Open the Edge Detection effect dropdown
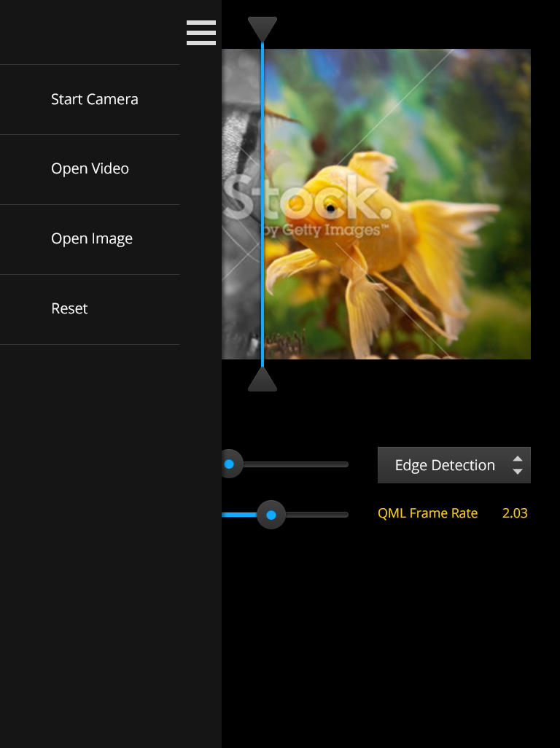Screen dimensions: 560x748 coord(445,465)
